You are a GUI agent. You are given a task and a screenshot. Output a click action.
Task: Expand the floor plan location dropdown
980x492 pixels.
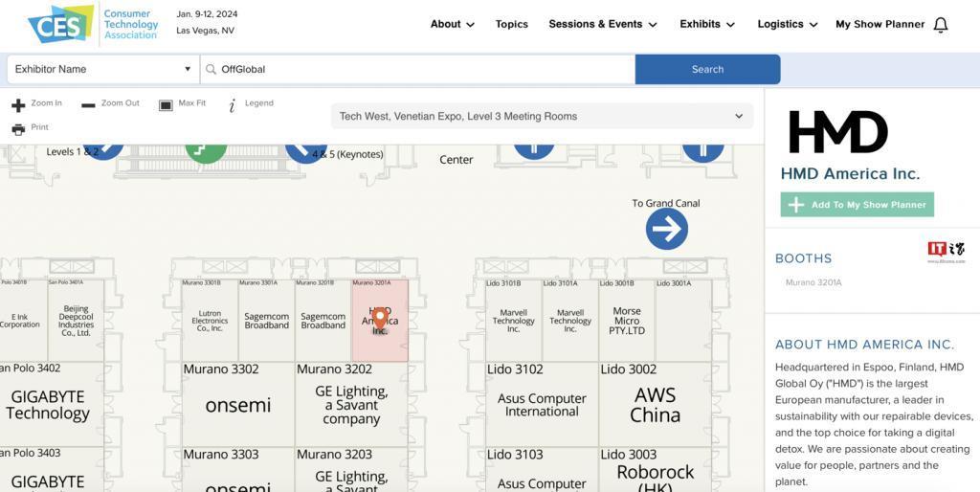tap(542, 117)
